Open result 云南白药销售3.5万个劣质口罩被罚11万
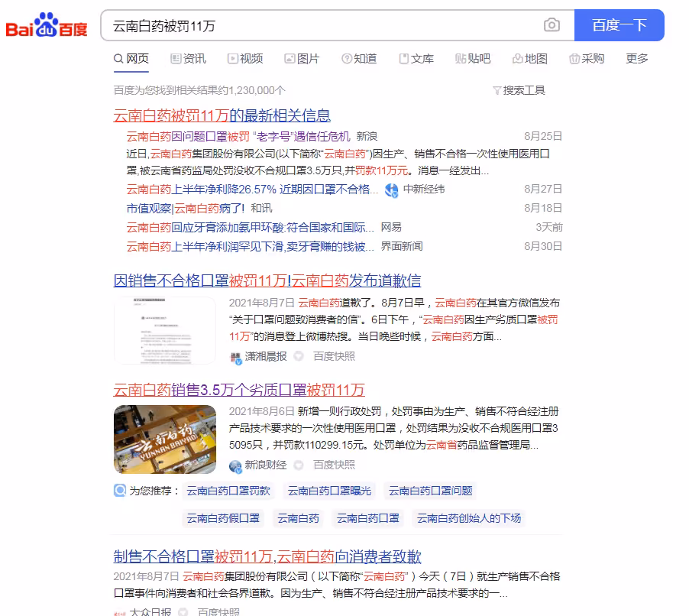 pos(239,390)
